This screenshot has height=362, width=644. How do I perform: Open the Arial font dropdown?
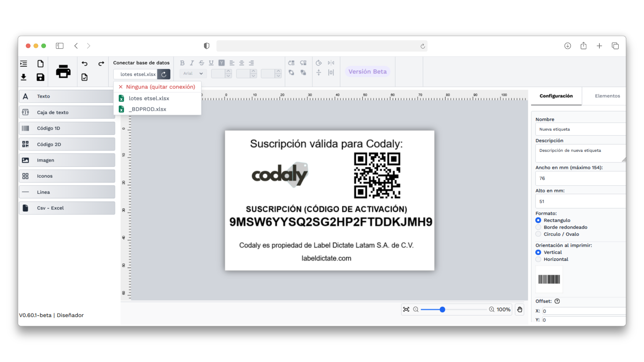pyautogui.click(x=193, y=74)
